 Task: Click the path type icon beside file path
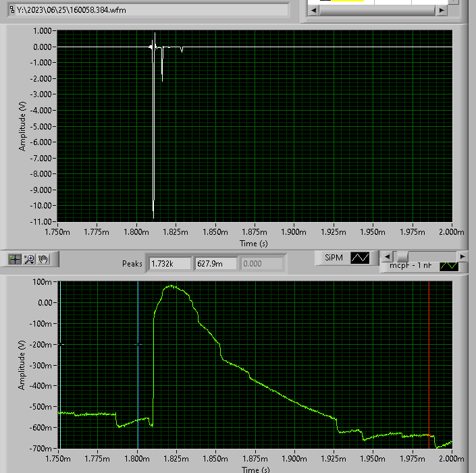tap(12, 9)
